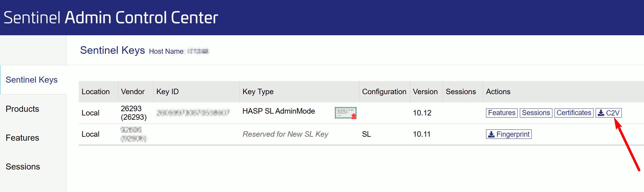Image resolution: width=644 pixels, height=192 pixels.
Task: Open Certificates for the HASP SL key
Action: (574, 113)
